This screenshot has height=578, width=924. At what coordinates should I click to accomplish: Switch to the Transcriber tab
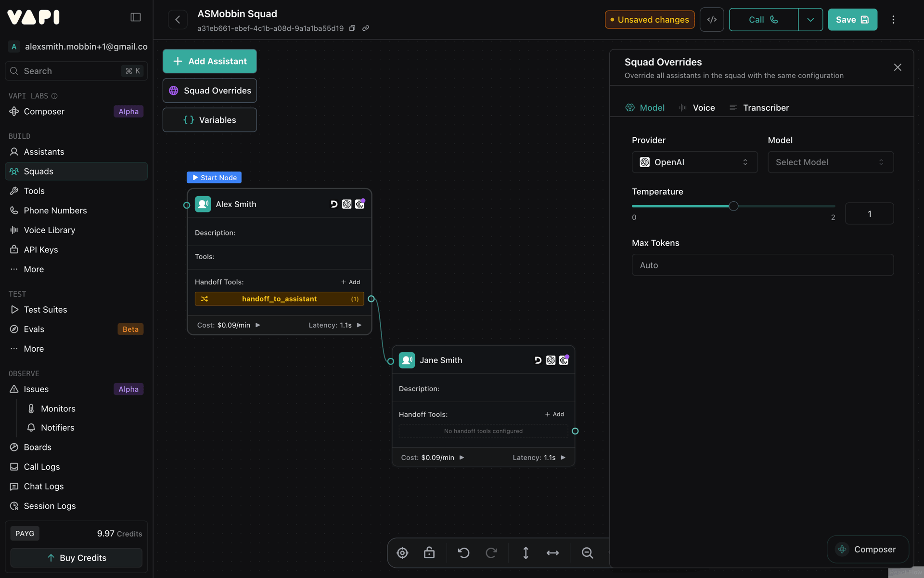(x=759, y=108)
